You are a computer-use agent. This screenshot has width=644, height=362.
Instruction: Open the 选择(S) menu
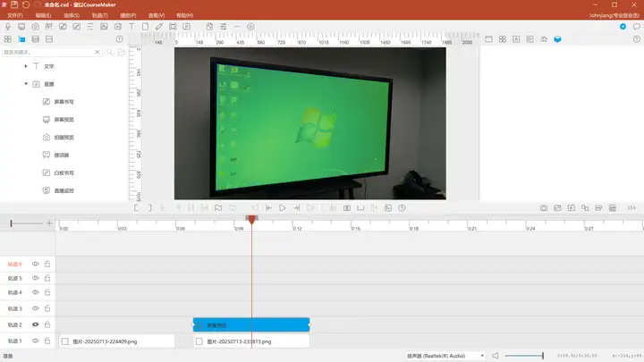click(72, 15)
